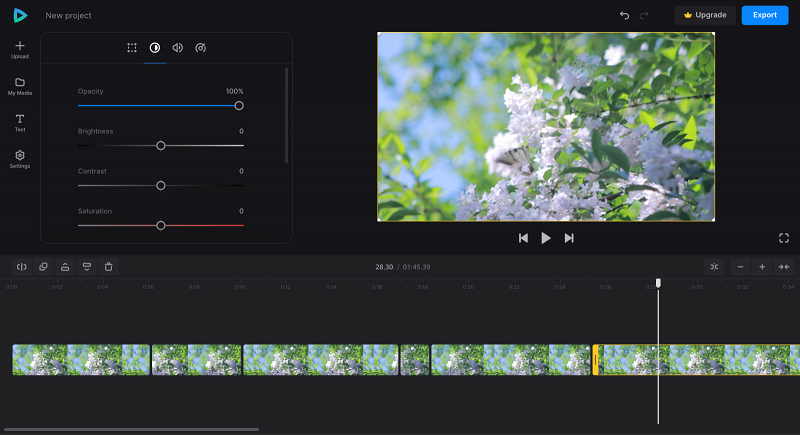Rename the New project title
Image resolution: width=800 pixels, height=435 pixels.
[68, 15]
